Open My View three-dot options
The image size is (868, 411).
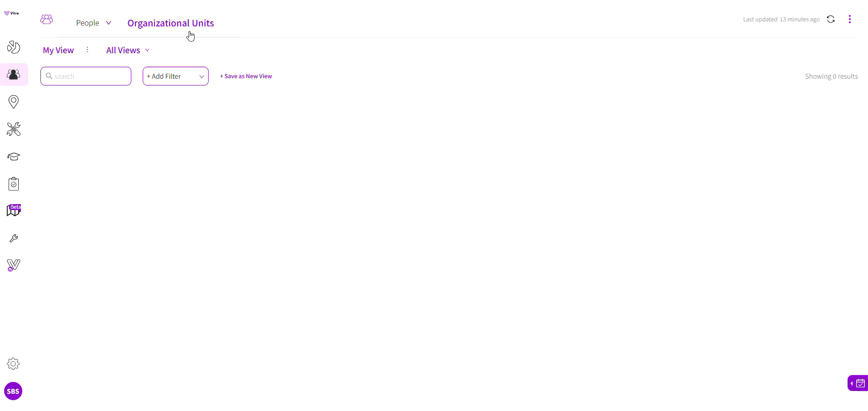87,50
